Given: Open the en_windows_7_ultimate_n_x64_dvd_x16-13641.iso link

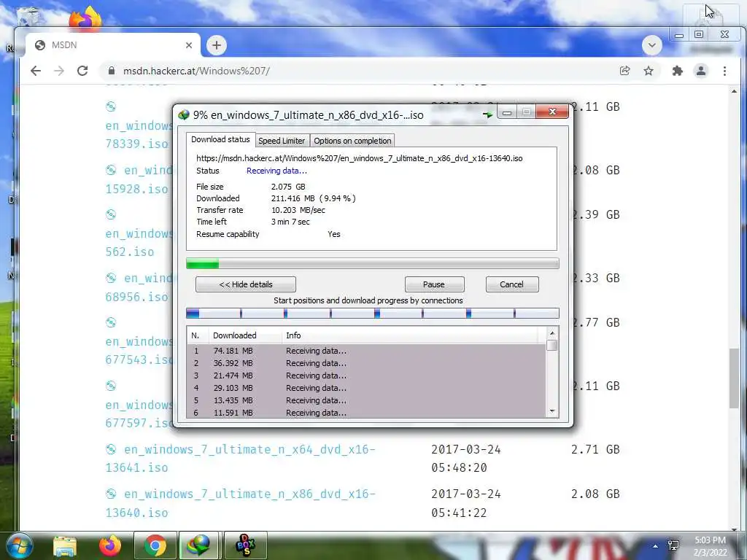Looking at the screenshot, I should pos(240,458).
